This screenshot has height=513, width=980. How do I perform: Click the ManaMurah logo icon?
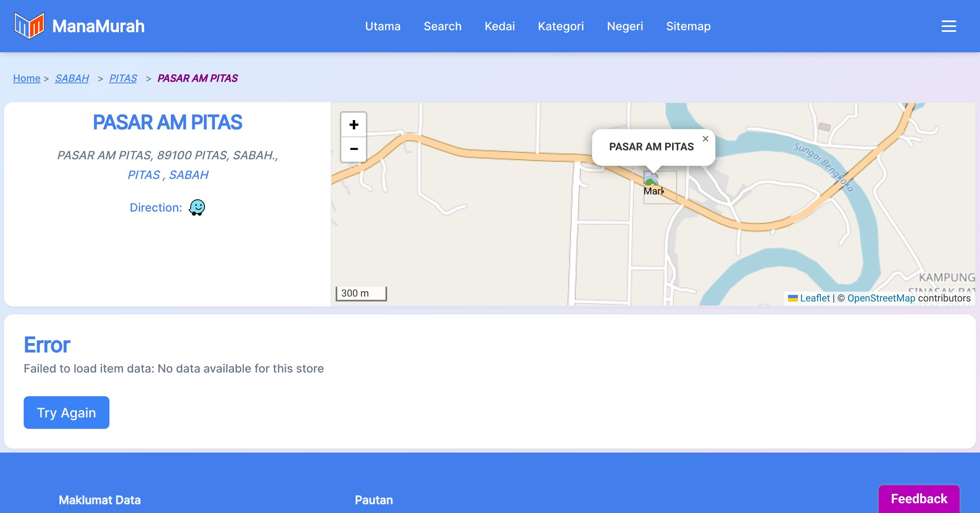pyautogui.click(x=29, y=26)
